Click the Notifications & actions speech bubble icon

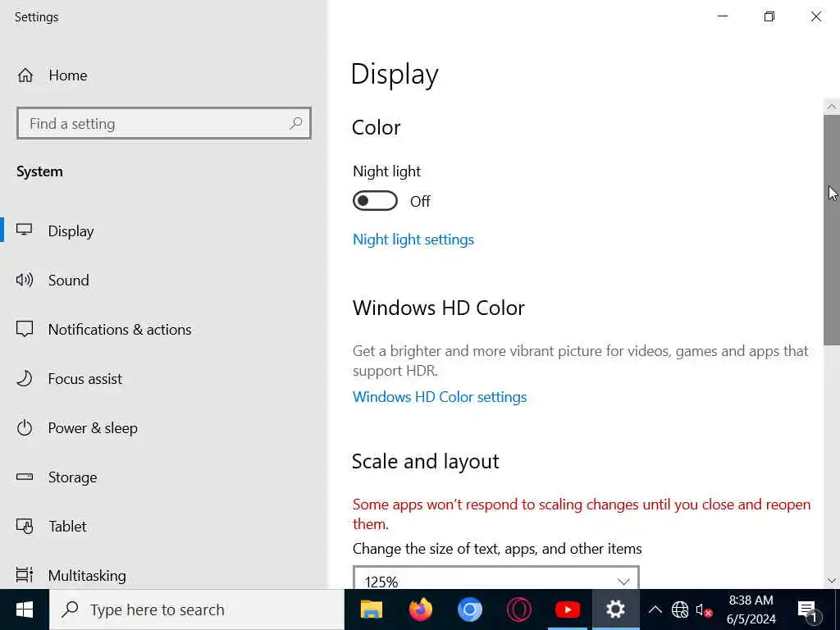[24, 329]
